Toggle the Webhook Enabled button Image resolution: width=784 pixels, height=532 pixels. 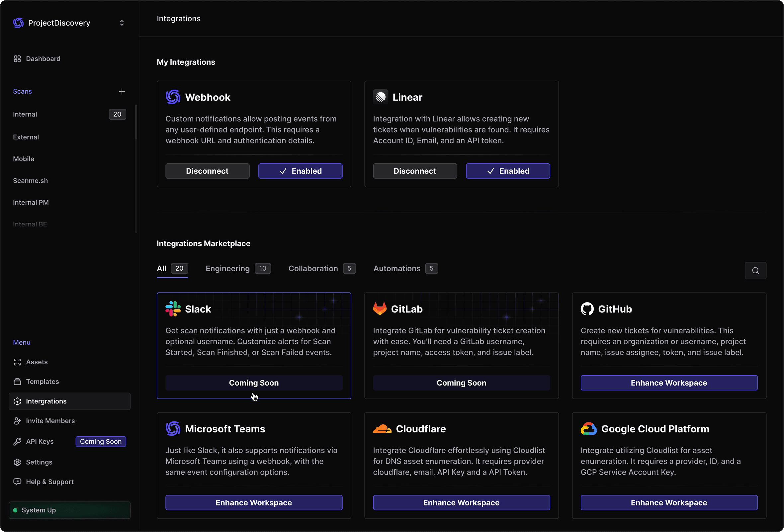301,171
